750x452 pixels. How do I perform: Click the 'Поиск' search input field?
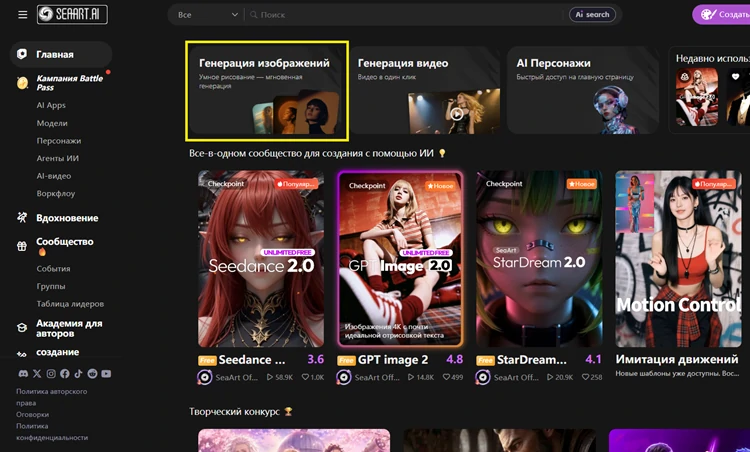[406, 15]
